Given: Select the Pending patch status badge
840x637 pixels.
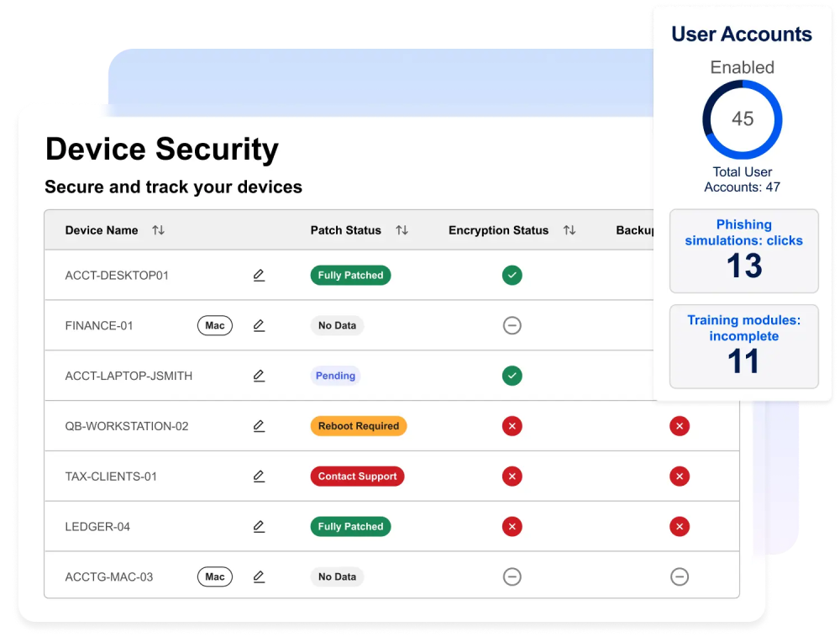Looking at the screenshot, I should pyautogui.click(x=335, y=376).
